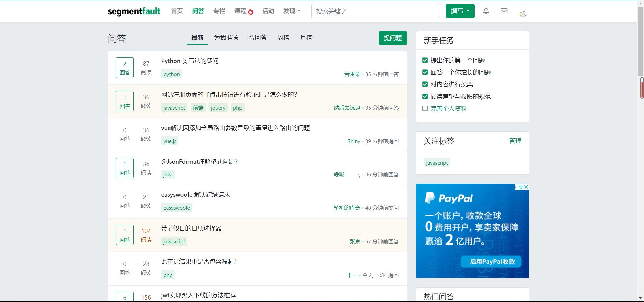This screenshot has width=644, height=302.
Task: Open user 苦麦菜 profile
Action: pyautogui.click(x=352, y=74)
